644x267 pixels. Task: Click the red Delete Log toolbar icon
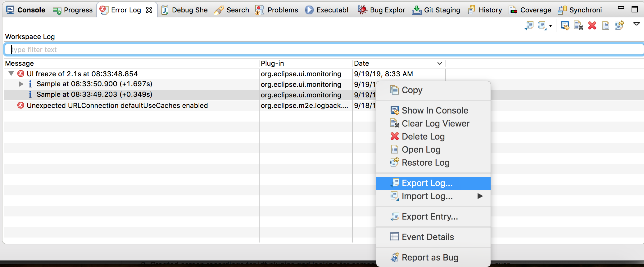(x=592, y=26)
